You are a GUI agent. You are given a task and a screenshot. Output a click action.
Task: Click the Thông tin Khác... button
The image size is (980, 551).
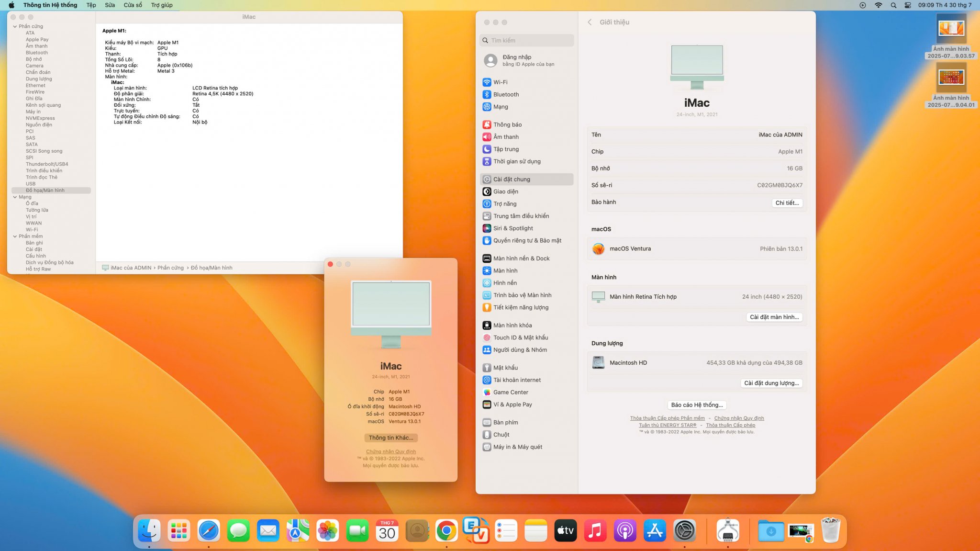click(x=390, y=438)
